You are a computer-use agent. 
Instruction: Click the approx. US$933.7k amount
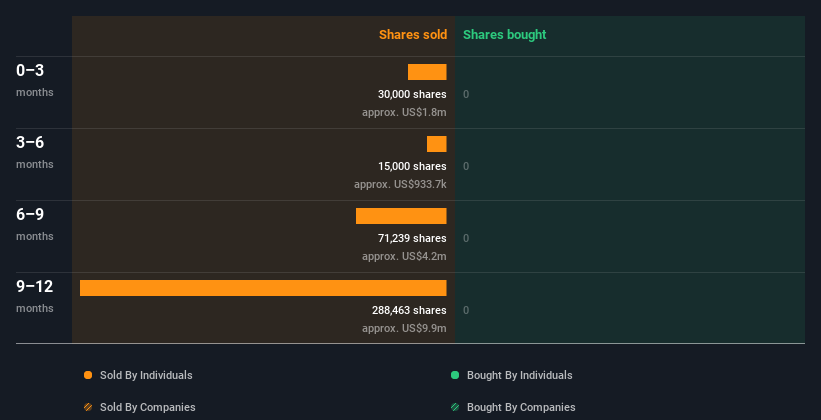click(x=400, y=184)
